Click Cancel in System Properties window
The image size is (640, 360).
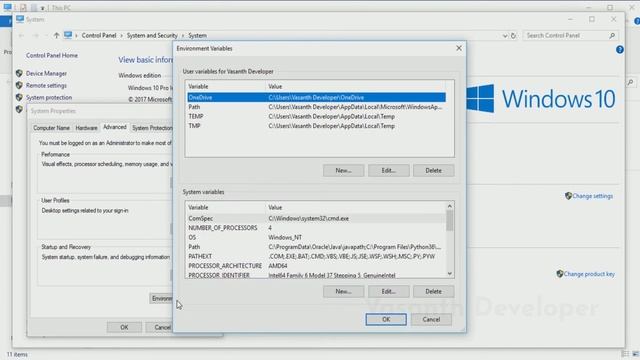160,327
